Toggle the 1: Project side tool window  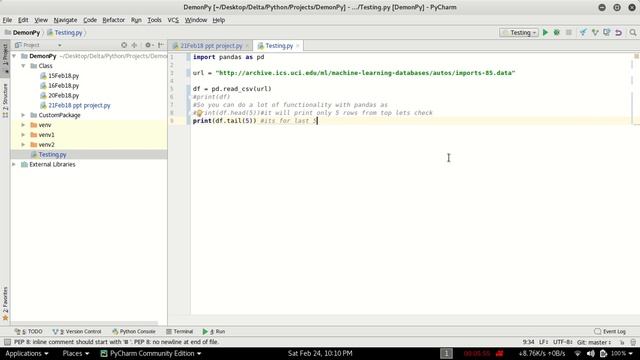(x=5, y=58)
